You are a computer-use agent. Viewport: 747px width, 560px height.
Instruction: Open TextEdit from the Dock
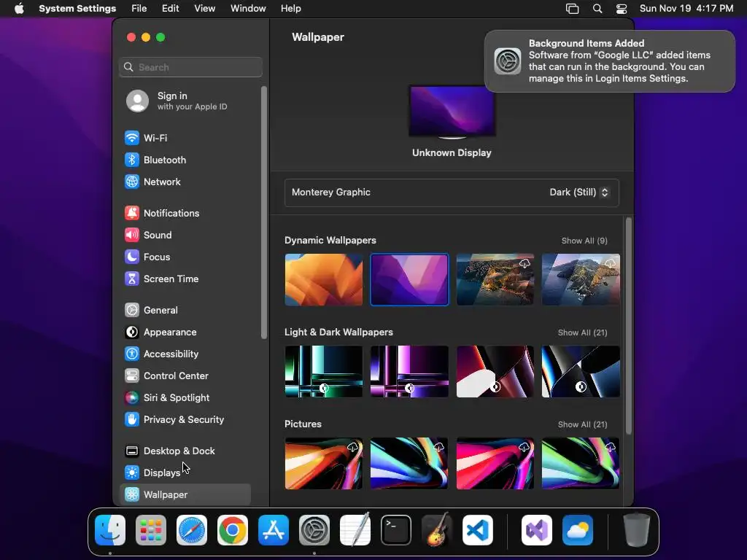click(x=355, y=530)
